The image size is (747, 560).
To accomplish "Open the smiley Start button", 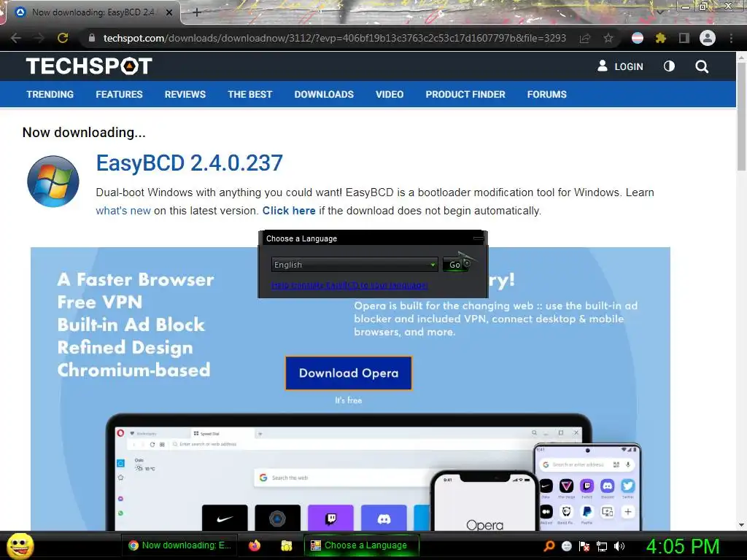I will (x=20, y=545).
